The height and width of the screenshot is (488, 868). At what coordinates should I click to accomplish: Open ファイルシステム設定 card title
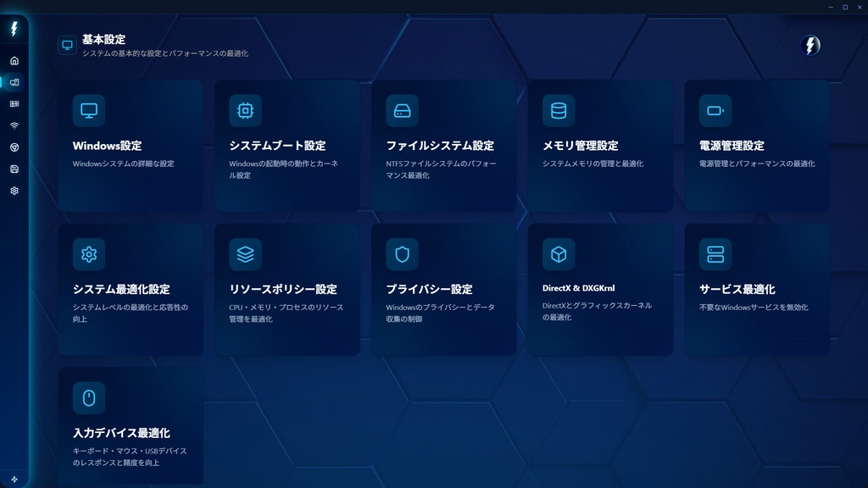(x=440, y=146)
